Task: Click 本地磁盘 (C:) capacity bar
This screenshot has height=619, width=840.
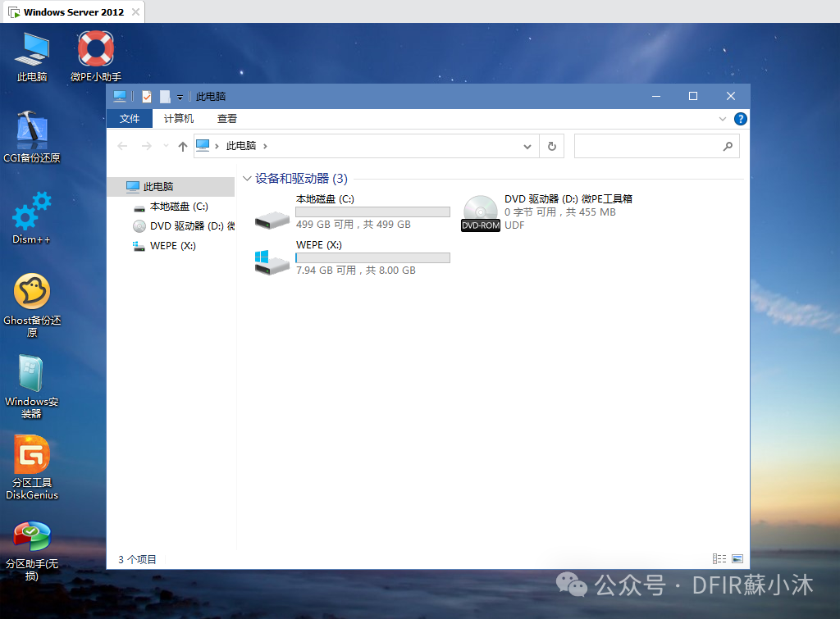Action: tap(373, 212)
